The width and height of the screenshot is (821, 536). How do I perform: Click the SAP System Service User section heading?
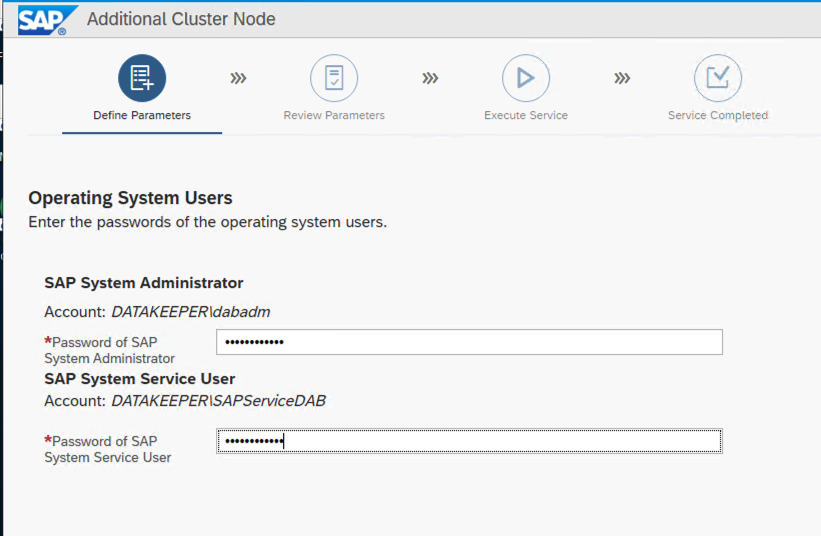click(139, 378)
